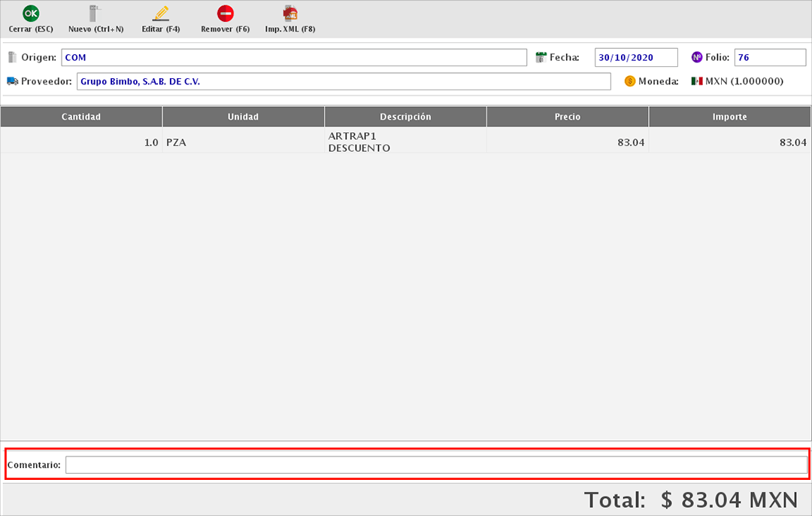Click the Nuevo (Ctrl+N) document icon
812x516 pixels.
click(95, 14)
